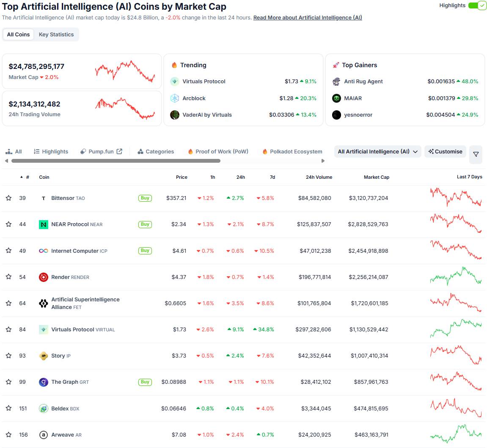Viewport: 487px width, 448px height.
Task: Toggle the Highlights switch off
Action: pyautogui.click(x=477, y=5)
